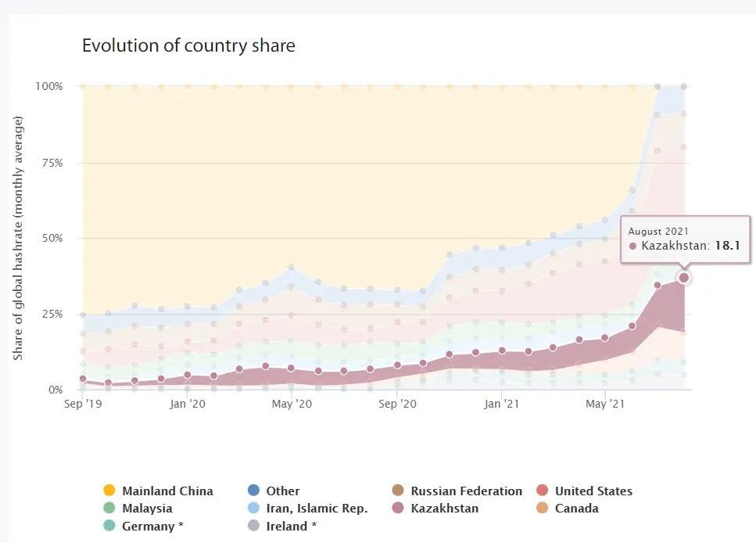Image resolution: width=756 pixels, height=543 pixels.
Task: Click the teal Germany legend dot
Action: pyautogui.click(x=109, y=526)
